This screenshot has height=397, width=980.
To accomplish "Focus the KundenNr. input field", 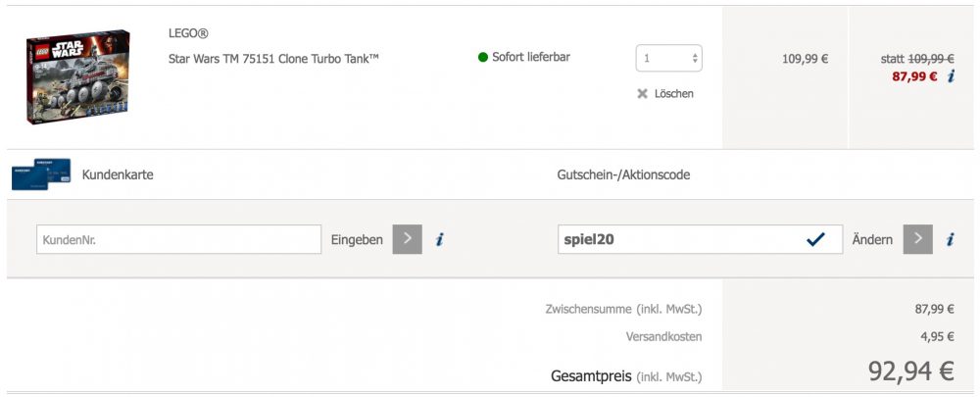I will pos(178,239).
